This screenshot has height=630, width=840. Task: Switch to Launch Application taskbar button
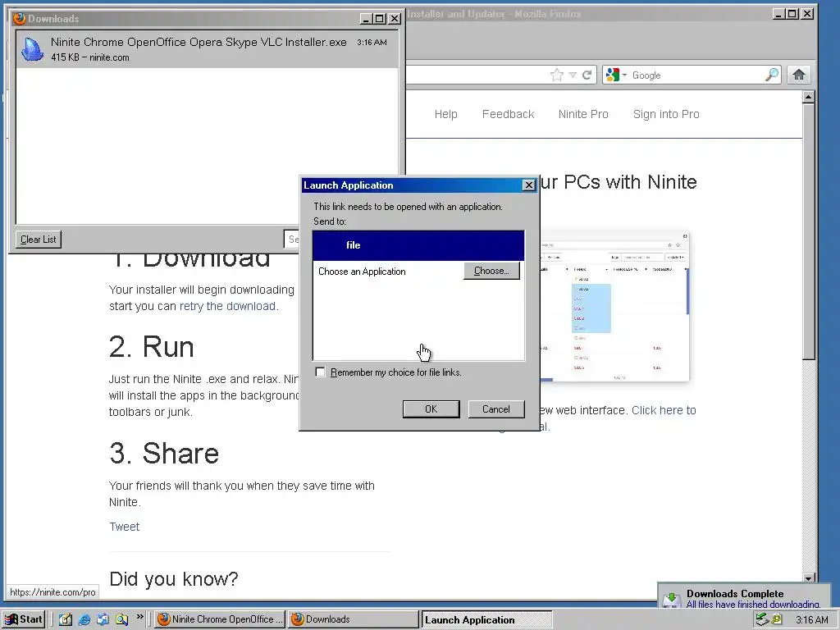[x=486, y=619]
